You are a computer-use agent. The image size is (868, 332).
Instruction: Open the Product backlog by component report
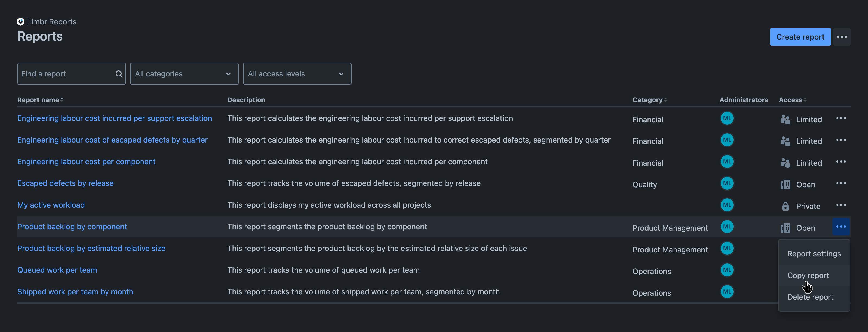tap(72, 227)
